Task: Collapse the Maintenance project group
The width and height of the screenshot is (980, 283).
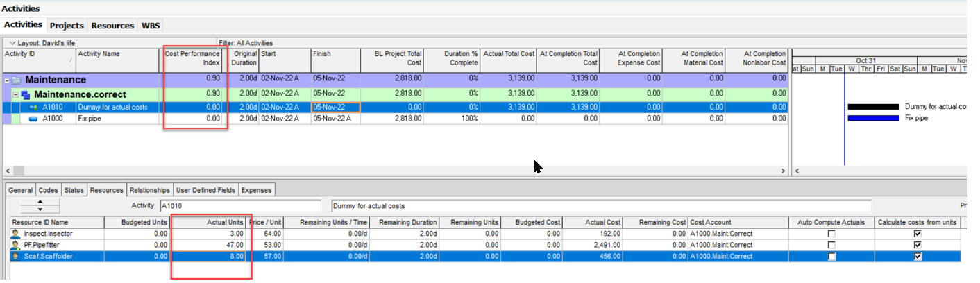Action: 6,80
